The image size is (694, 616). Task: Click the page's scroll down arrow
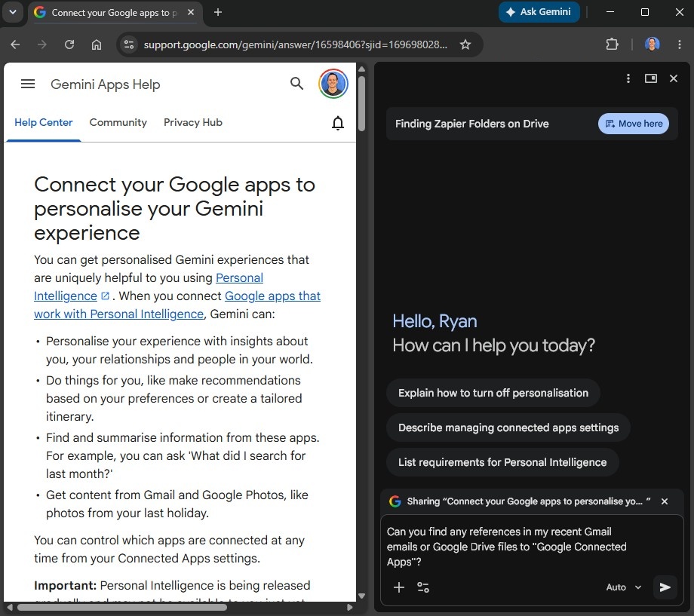(x=361, y=596)
